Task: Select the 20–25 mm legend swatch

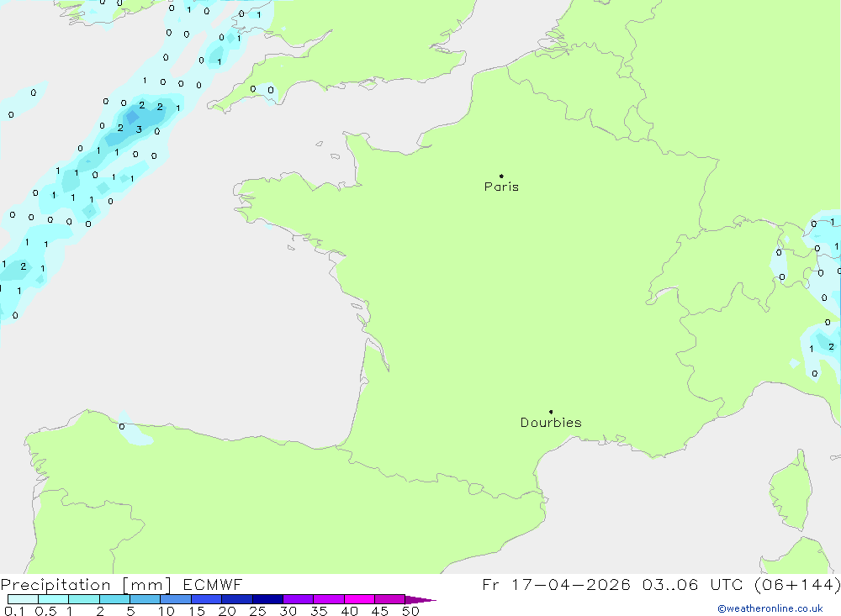Action: [x=237, y=599]
